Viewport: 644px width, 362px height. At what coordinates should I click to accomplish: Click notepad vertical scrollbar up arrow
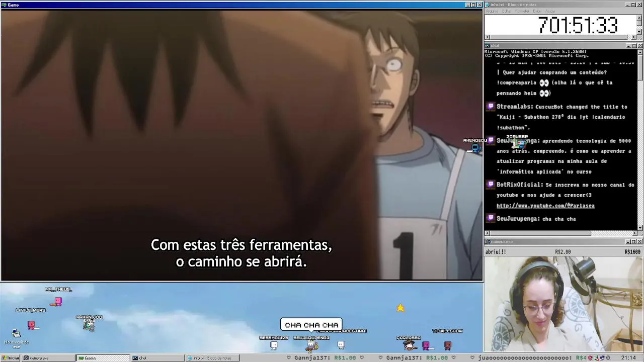(x=639, y=18)
